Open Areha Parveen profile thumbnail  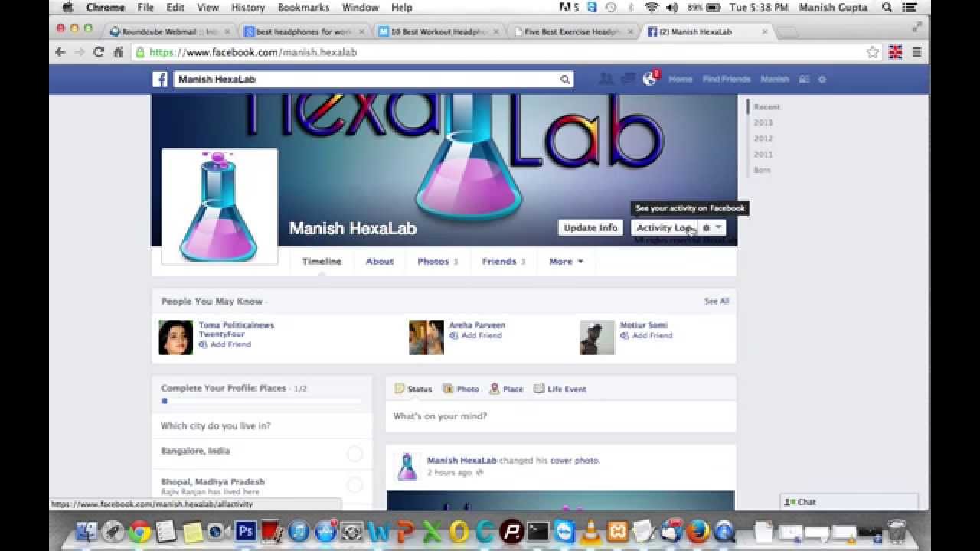point(426,337)
